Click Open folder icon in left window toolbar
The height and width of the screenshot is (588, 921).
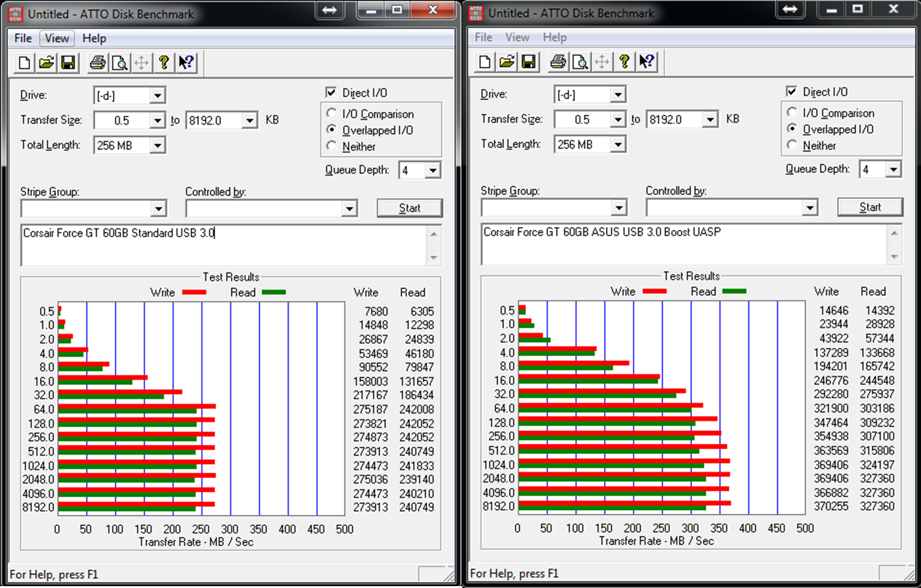47,63
